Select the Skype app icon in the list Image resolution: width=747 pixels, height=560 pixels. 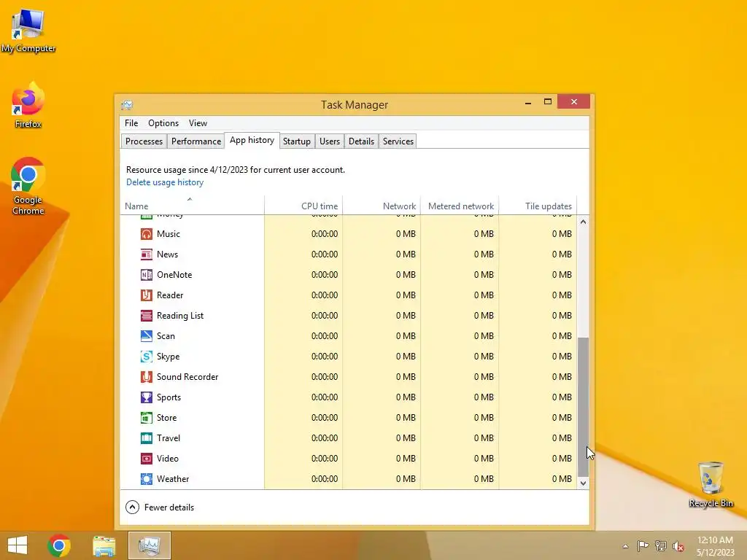146,356
